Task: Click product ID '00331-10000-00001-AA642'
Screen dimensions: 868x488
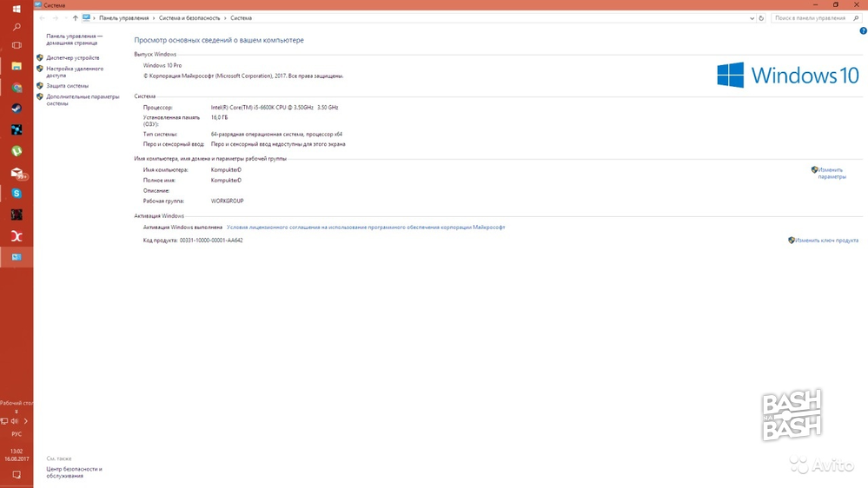Action: (211, 241)
